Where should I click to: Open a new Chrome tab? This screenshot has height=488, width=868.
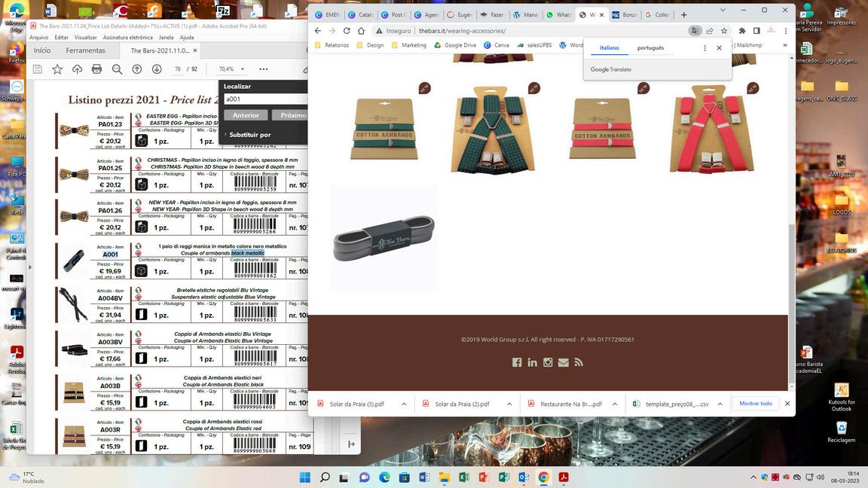pos(683,15)
